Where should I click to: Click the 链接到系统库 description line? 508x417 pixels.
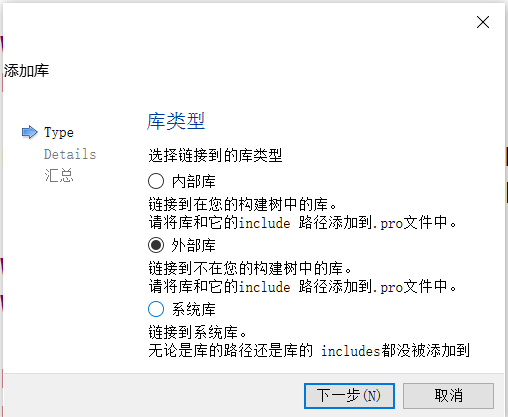198,332
